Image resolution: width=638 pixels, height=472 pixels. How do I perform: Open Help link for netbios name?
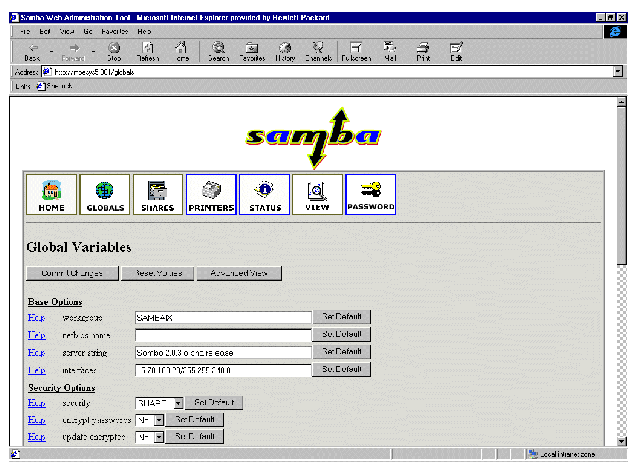(x=37, y=335)
